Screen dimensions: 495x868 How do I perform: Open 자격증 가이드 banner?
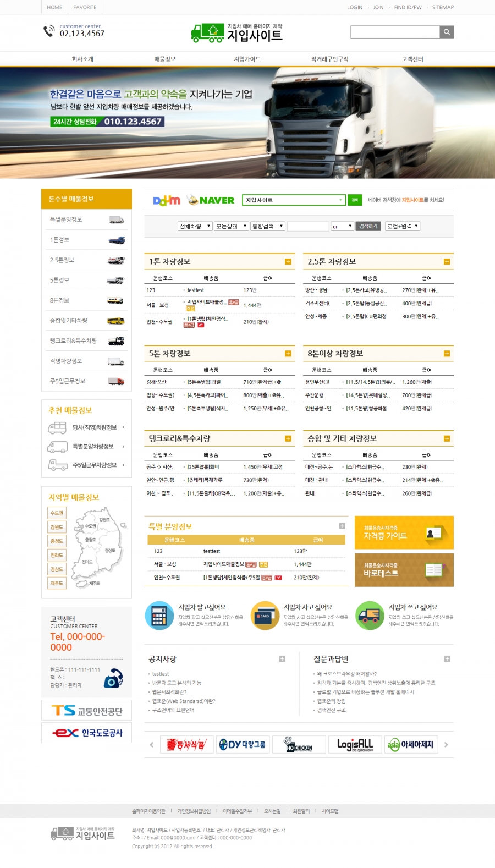tap(404, 532)
